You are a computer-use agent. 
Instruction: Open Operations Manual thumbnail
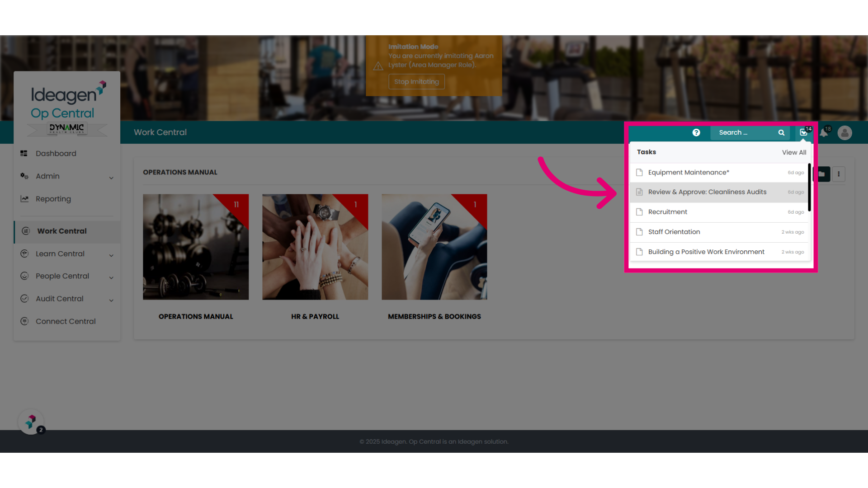tap(196, 247)
